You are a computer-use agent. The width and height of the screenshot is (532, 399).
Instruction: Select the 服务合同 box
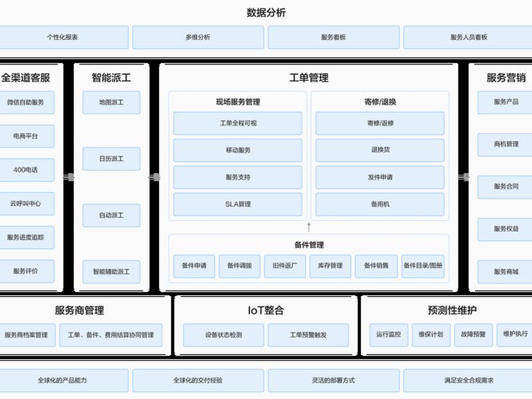pyautogui.click(x=505, y=187)
